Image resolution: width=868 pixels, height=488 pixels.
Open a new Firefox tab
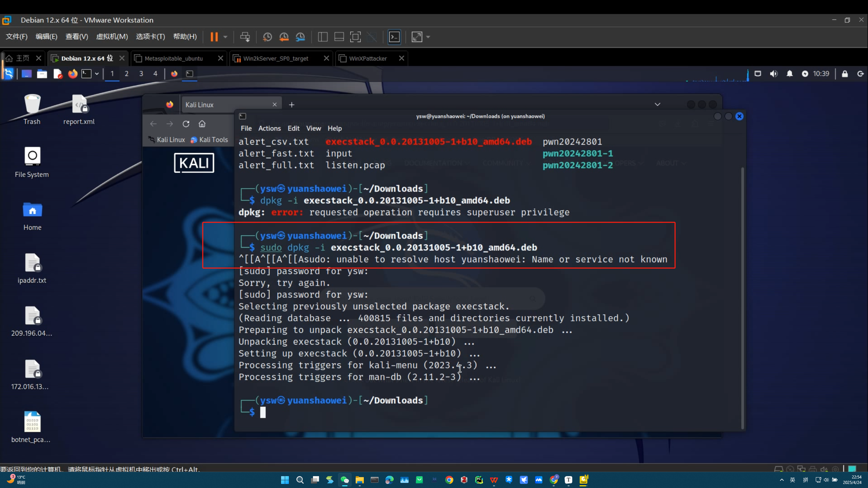click(292, 105)
